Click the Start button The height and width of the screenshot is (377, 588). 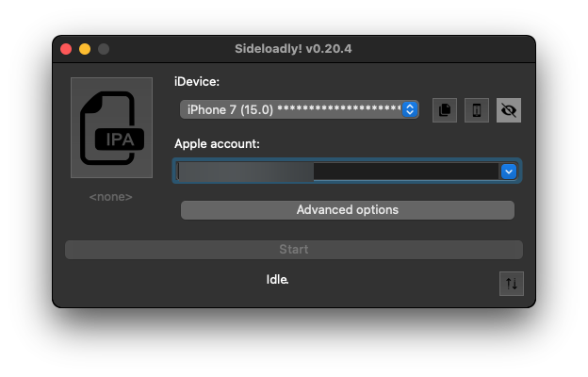294,250
